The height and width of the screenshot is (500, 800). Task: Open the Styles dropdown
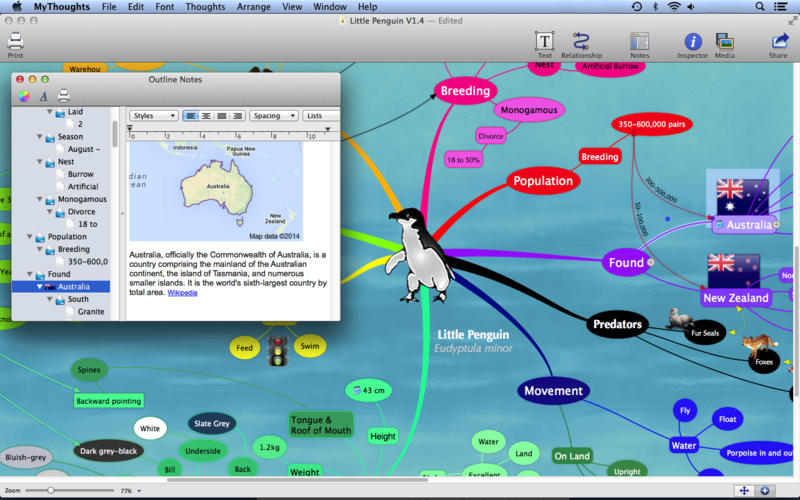pos(154,116)
